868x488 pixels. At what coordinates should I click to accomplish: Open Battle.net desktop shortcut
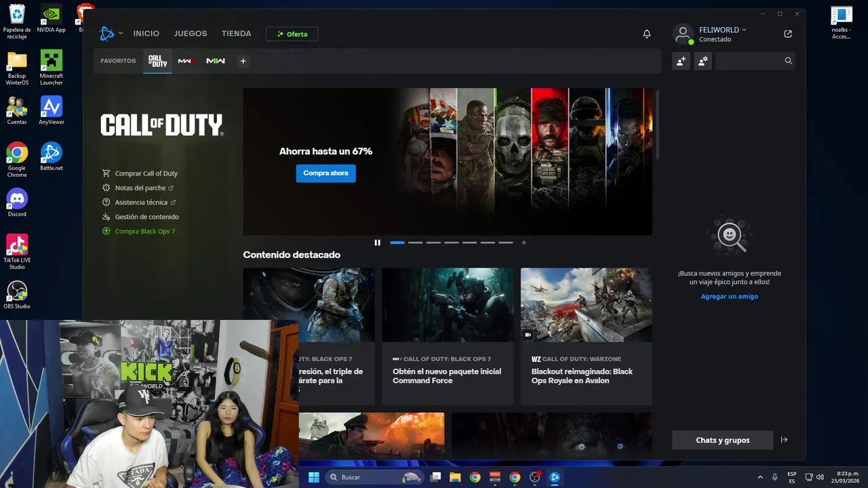tap(51, 157)
